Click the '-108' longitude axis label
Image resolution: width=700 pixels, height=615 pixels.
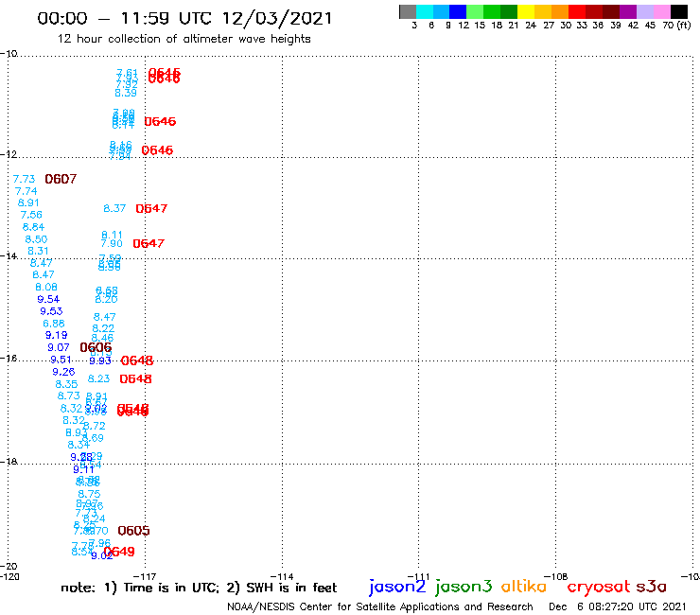556,576
